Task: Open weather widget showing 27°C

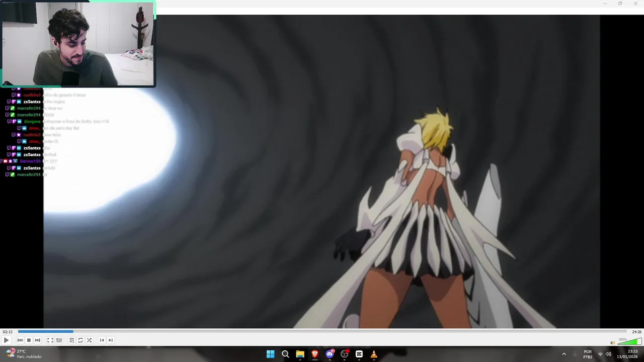Action: click(23, 354)
